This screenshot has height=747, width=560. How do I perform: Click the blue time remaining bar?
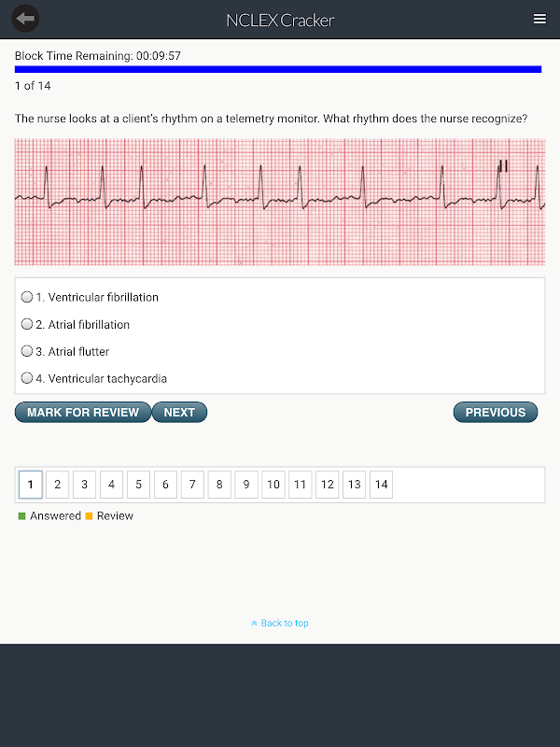click(x=278, y=69)
